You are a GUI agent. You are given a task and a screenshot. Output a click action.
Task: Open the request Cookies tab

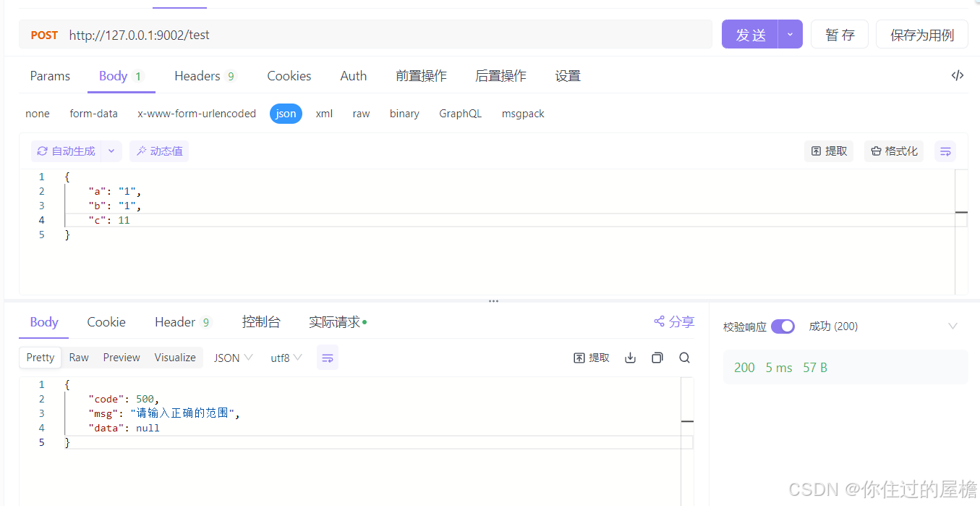(x=289, y=76)
